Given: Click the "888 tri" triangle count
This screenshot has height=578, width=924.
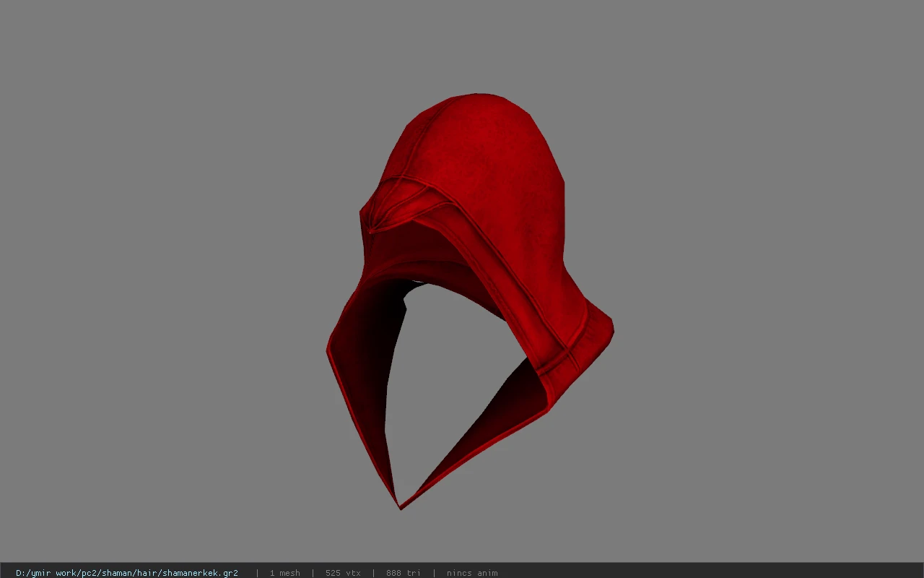Looking at the screenshot, I should 404,573.
